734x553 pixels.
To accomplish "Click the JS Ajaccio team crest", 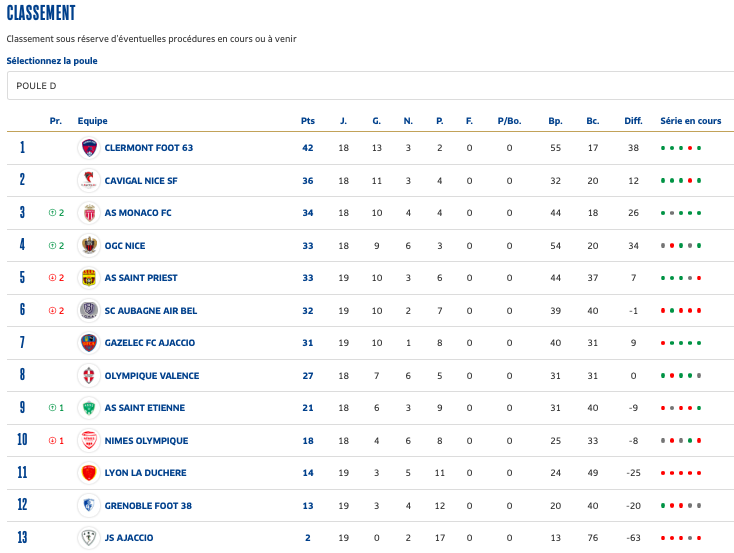I will click(89, 538).
